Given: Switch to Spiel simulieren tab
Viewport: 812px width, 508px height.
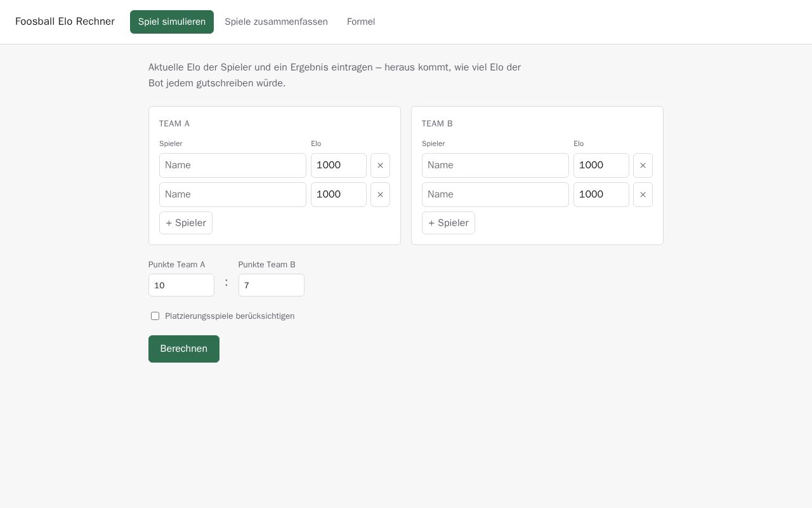Looking at the screenshot, I should [x=172, y=22].
